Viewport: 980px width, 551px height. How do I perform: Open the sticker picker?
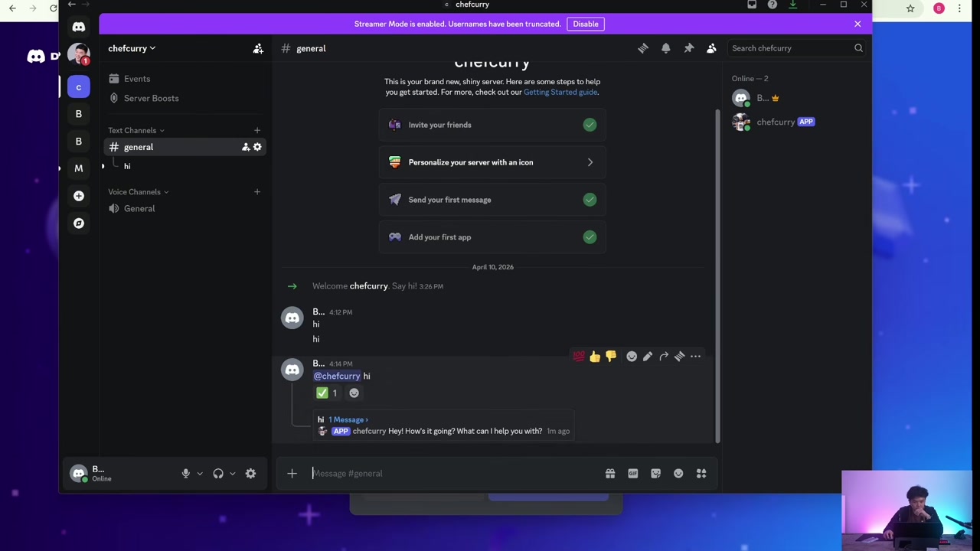tap(656, 474)
